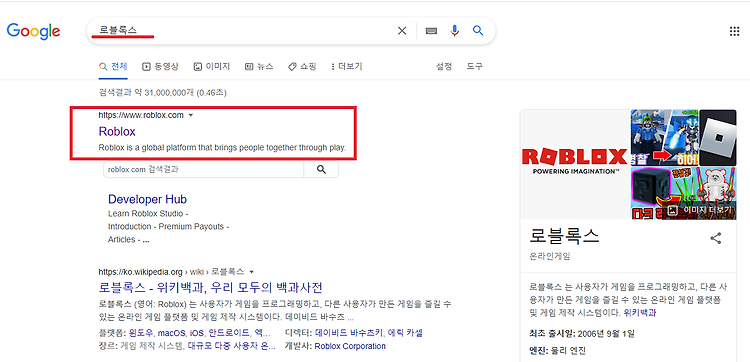Expand arrow next to ko.wikipedia.org URL
Image resolution: width=750 pixels, height=362 pixels.
[x=251, y=272]
